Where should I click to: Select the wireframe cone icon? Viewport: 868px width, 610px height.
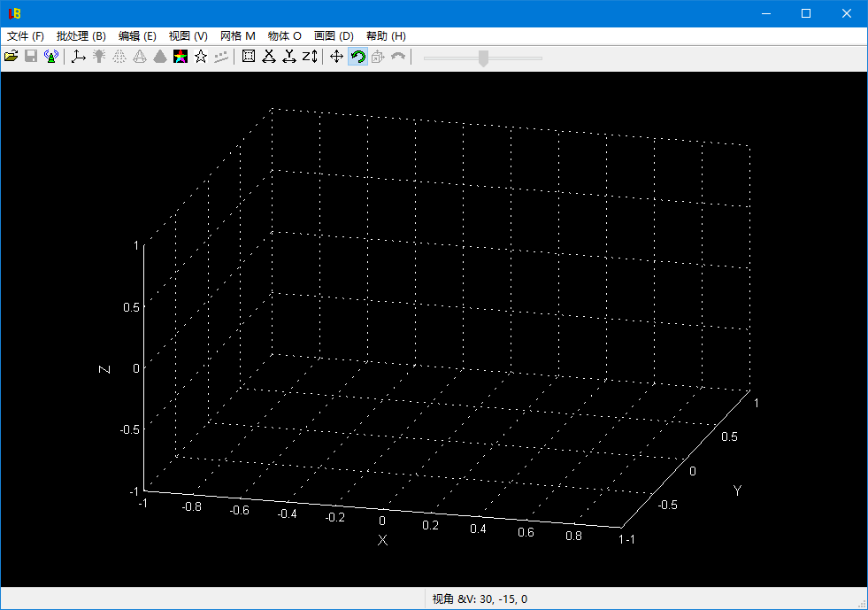(140, 56)
